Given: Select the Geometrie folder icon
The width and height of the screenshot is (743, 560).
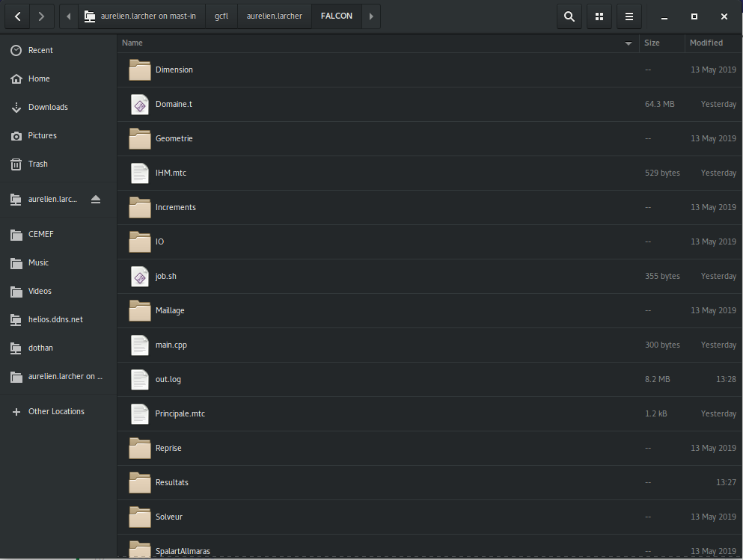Looking at the screenshot, I should click(140, 139).
